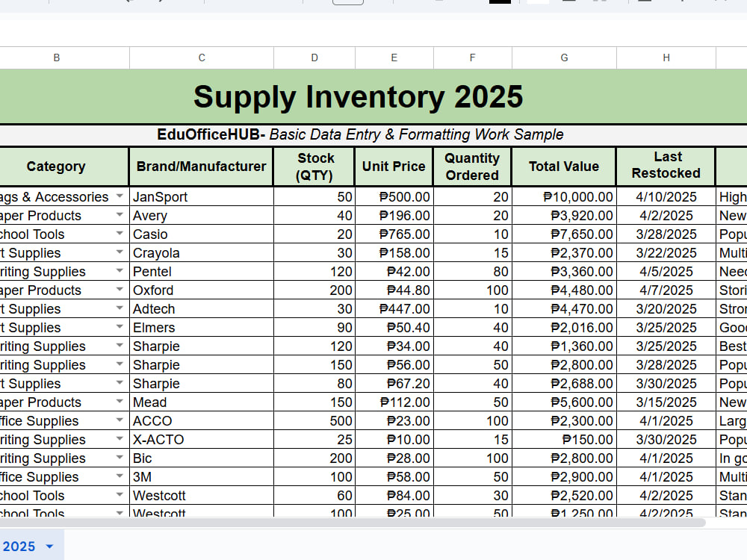Select the Stock (QTY) header cell
The height and width of the screenshot is (560, 747).
coord(314,167)
